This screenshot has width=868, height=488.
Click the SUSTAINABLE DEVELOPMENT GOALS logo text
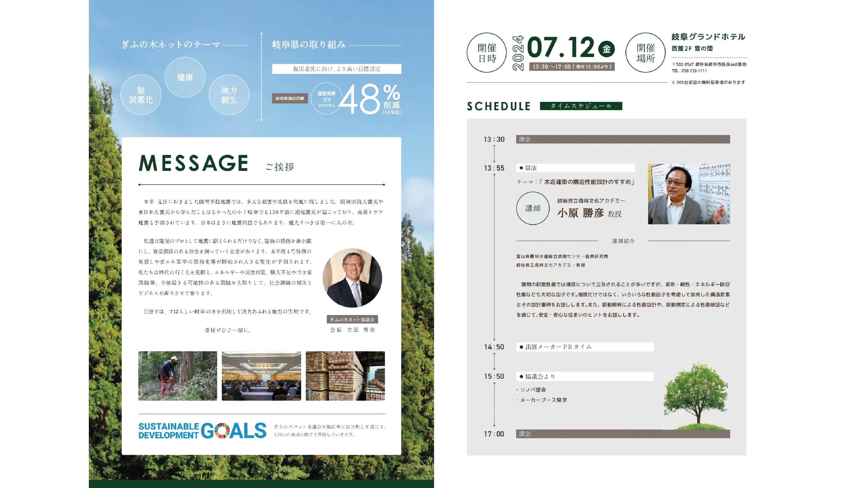pyautogui.click(x=202, y=431)
